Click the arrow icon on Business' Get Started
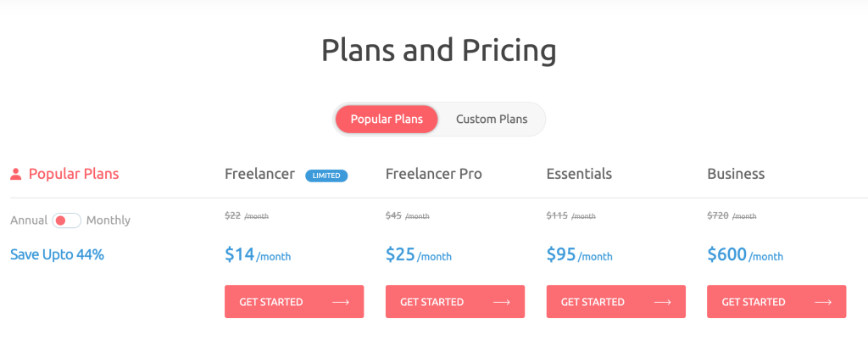The image size is (868, 340). click(x=822, y=302)
